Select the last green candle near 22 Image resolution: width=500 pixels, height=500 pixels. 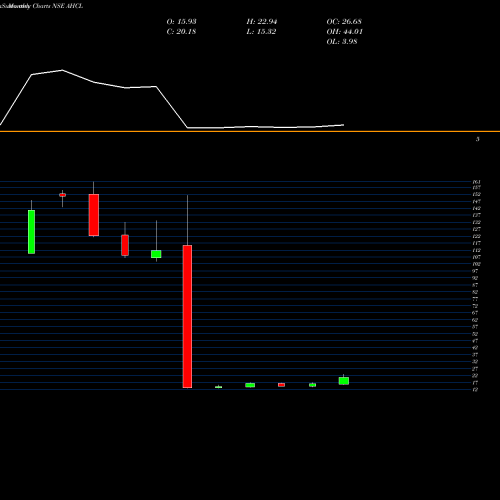[344, 381]
